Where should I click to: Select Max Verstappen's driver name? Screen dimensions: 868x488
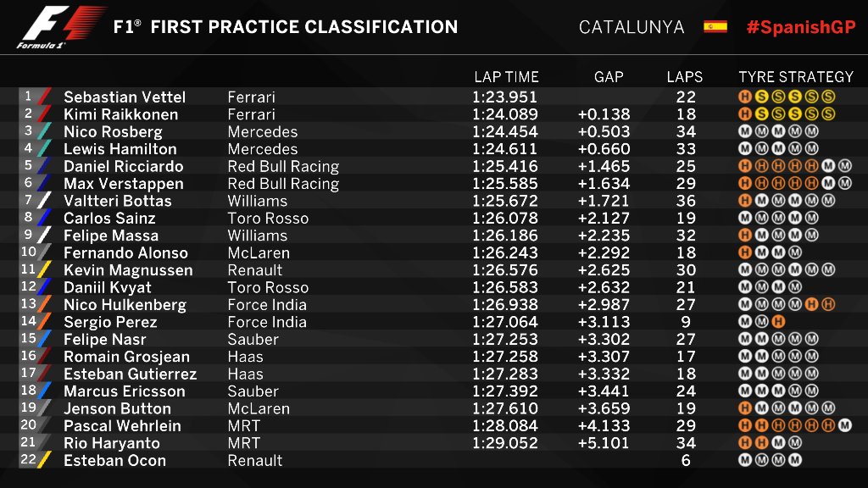click(124, 184)
